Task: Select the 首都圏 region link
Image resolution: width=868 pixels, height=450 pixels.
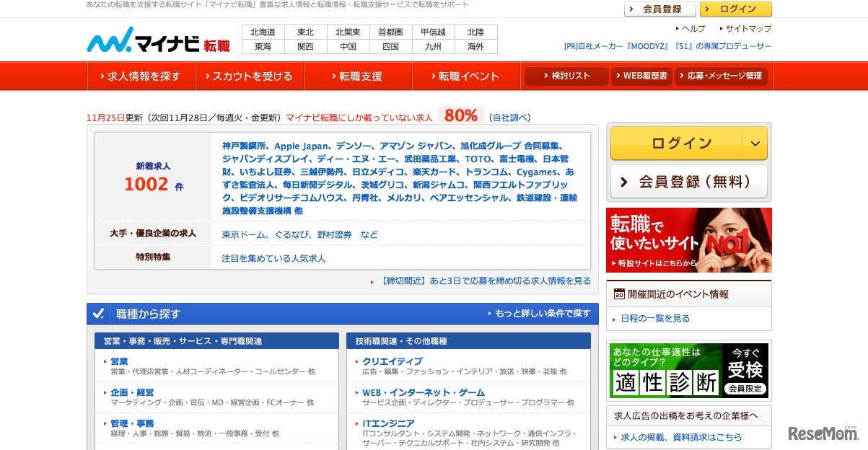Action: pos(390,32)
